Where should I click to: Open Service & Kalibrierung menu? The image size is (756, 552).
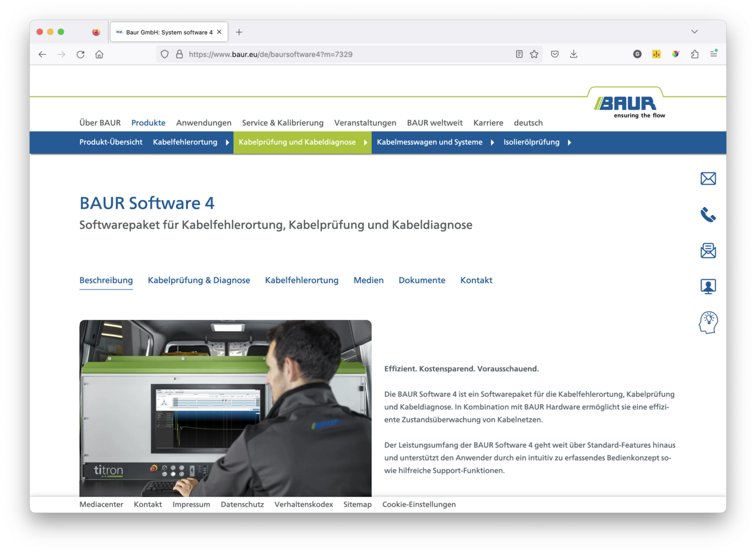[x=283, y=123]
